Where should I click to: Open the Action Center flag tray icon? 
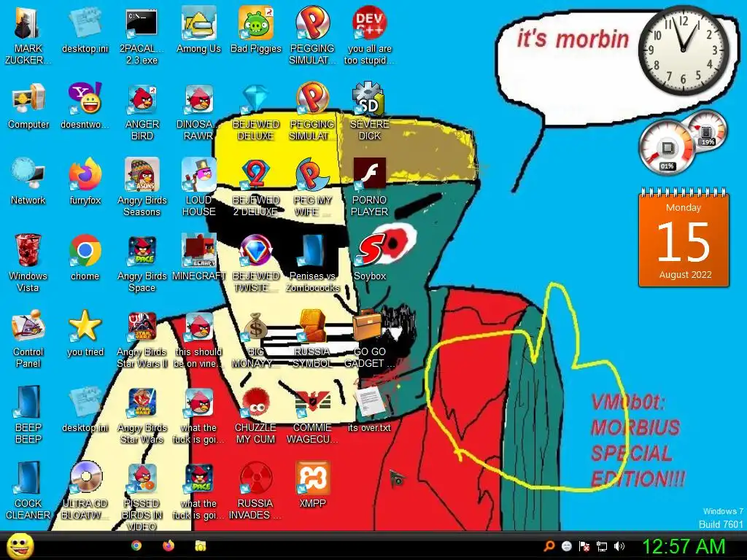coord(584,545)
